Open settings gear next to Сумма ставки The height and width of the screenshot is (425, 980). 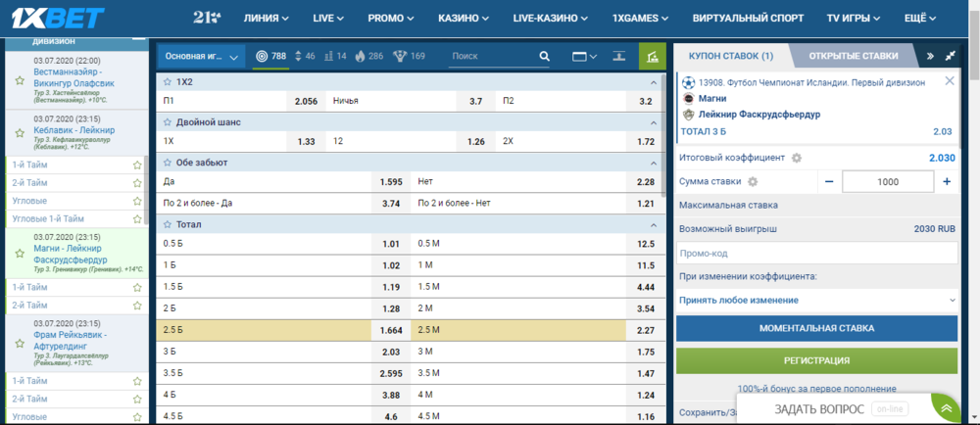[753, 181]
